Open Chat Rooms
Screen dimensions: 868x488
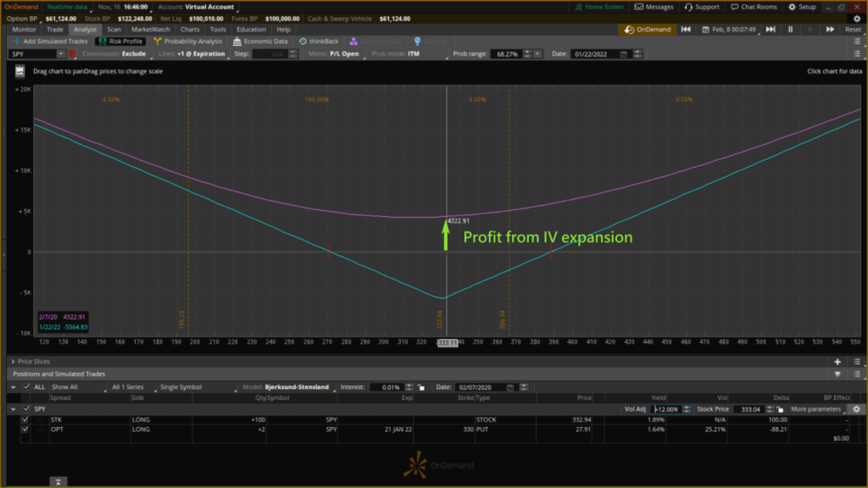(x=754, y=7)
